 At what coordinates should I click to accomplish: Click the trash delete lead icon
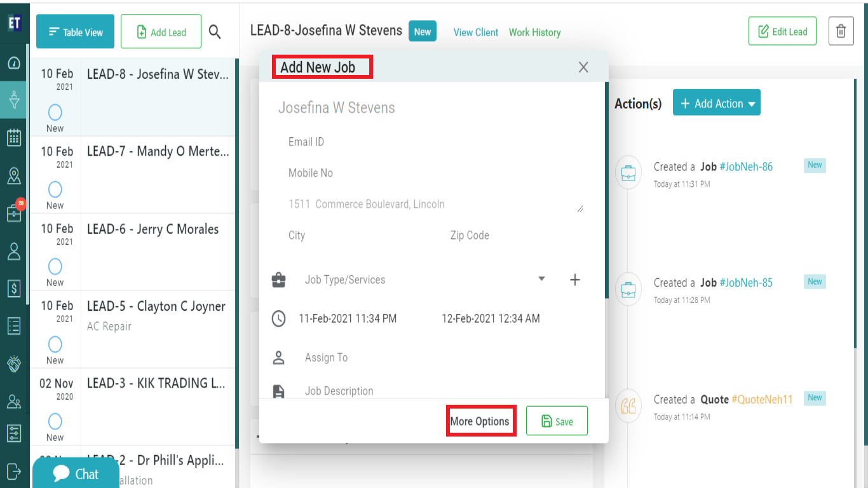841,31
